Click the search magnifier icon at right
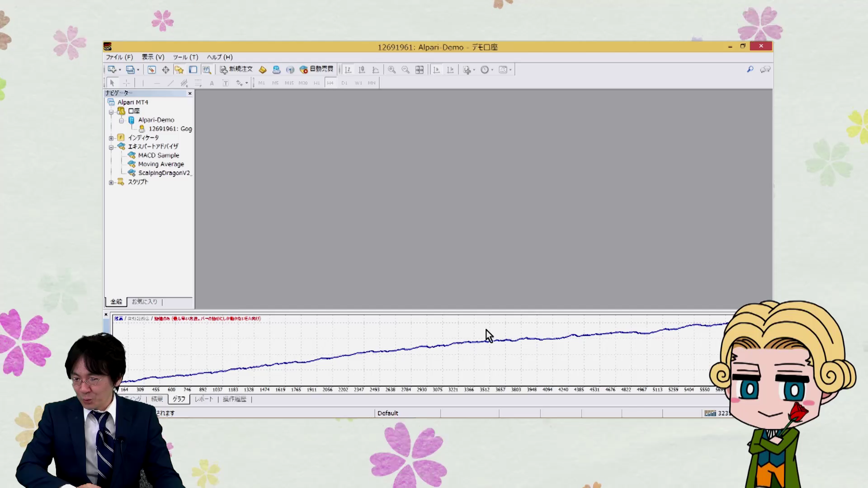 (750, 69)
